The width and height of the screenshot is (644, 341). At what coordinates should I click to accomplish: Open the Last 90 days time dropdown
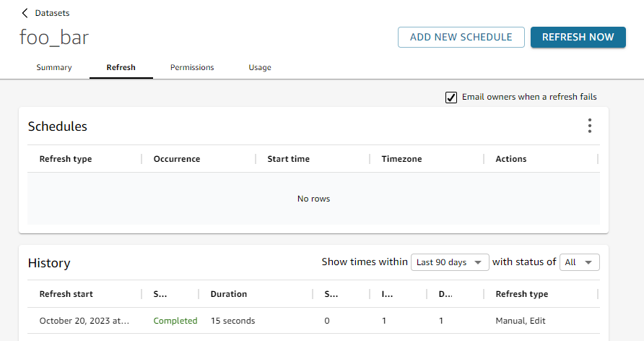coord(450,262)
